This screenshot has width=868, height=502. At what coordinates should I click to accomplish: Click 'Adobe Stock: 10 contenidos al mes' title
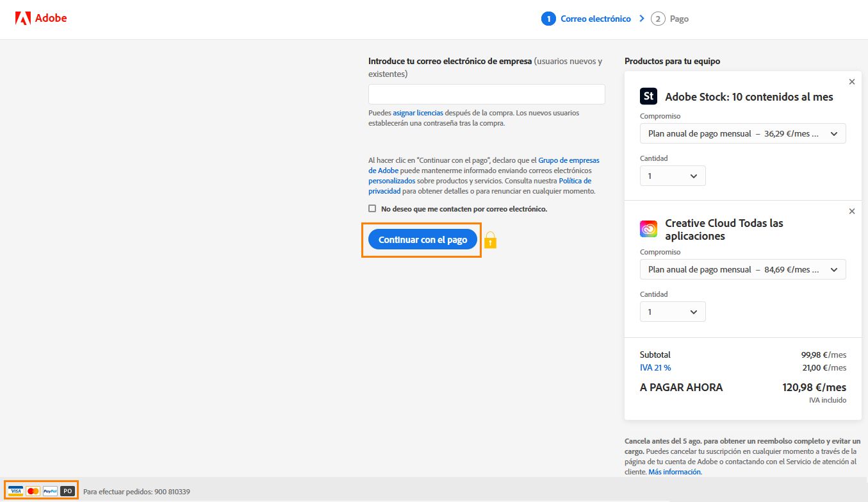pyautogui.click(x=749, y=97)
